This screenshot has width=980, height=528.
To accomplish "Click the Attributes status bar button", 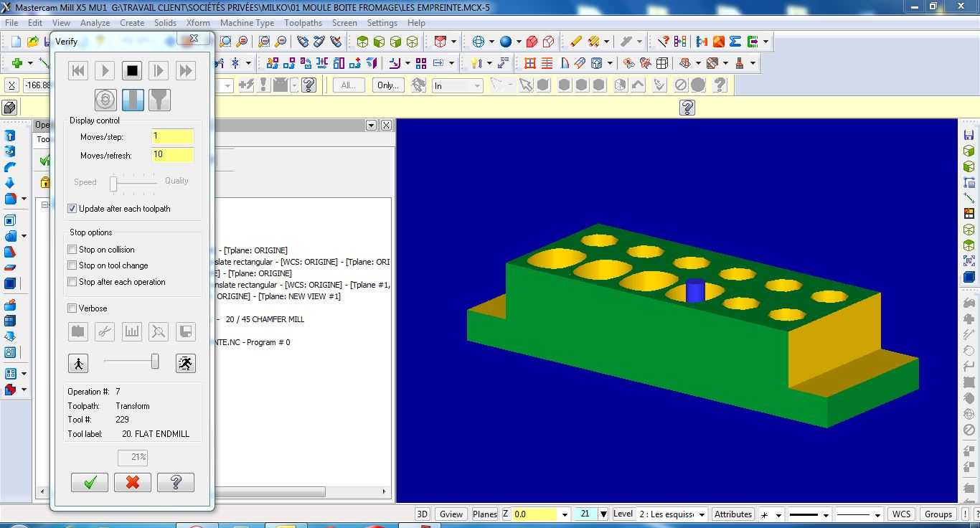I will click(733, 514).
